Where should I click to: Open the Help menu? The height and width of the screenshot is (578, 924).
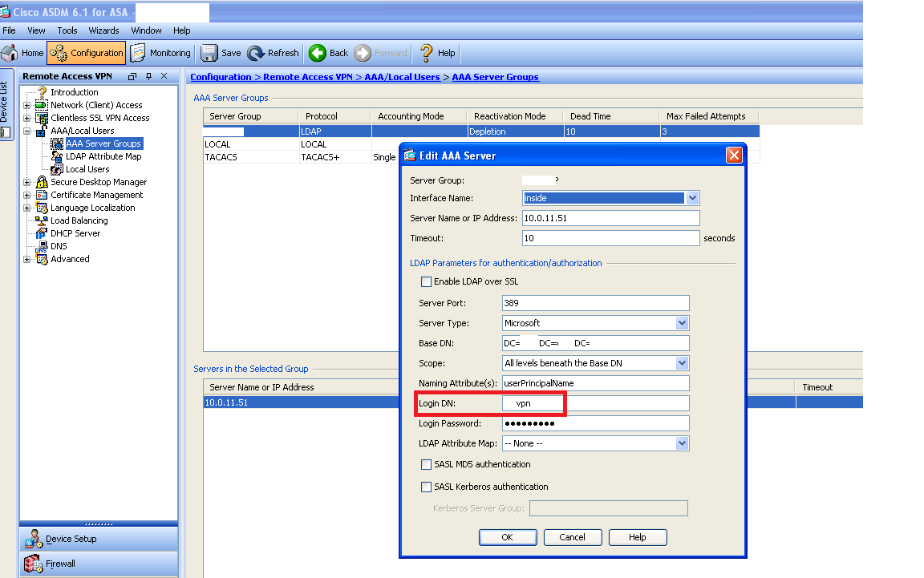click(x=181, y=30)
